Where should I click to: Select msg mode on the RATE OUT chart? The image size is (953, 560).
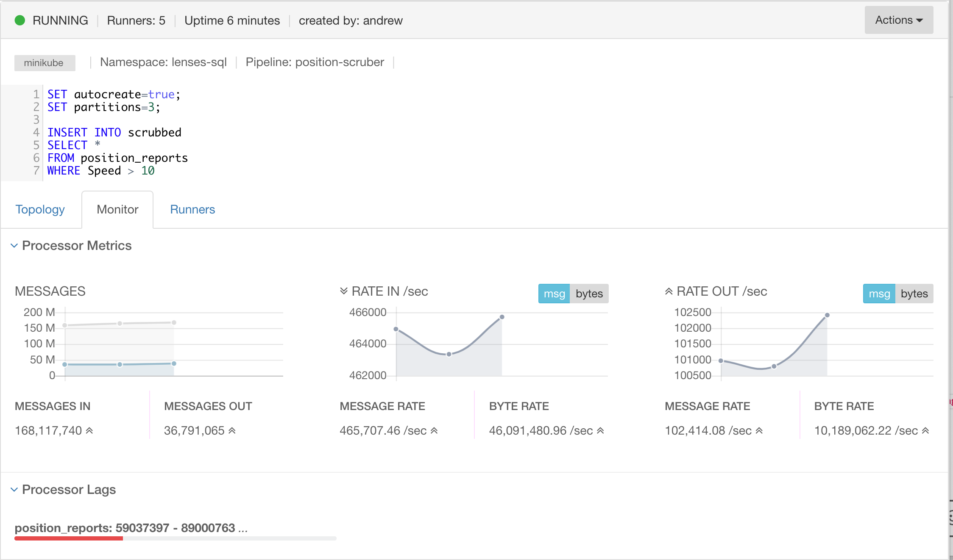point(879,294)
